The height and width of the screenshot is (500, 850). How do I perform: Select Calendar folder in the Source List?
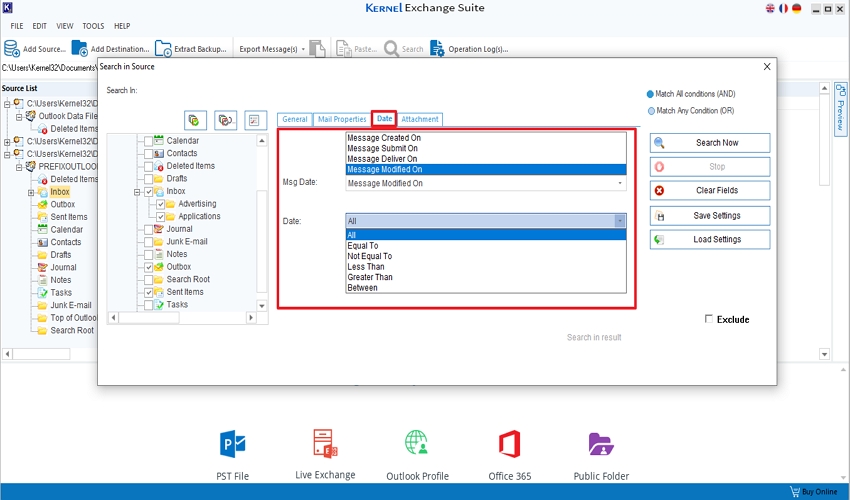[66, 229]
